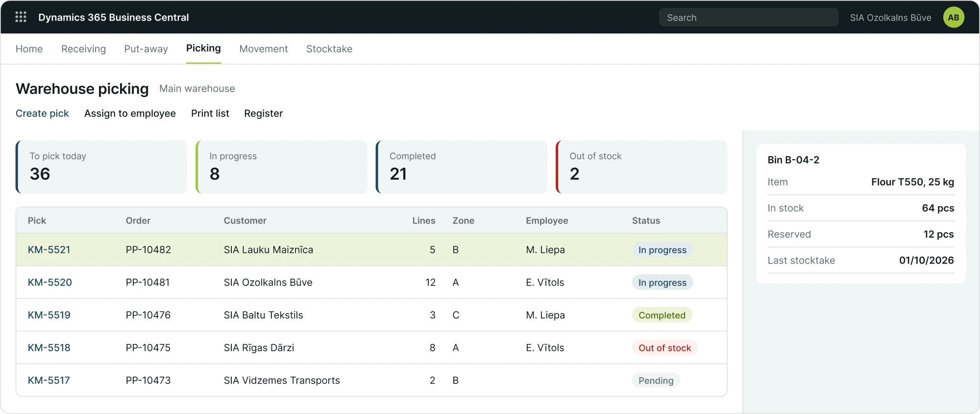Image resolution: width=980 pixels, height=414 pixels.
Task: Click the Employee column header
Action: click(x=547, y=220)
